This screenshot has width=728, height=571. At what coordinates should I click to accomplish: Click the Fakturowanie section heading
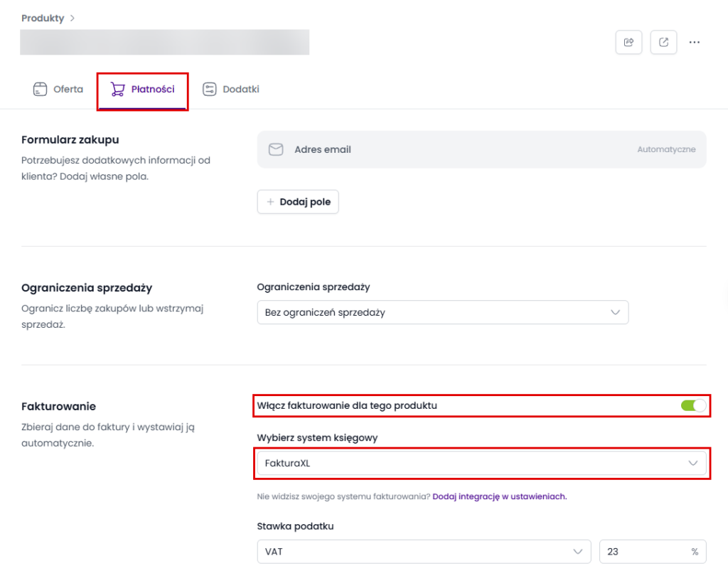(58, 406)
